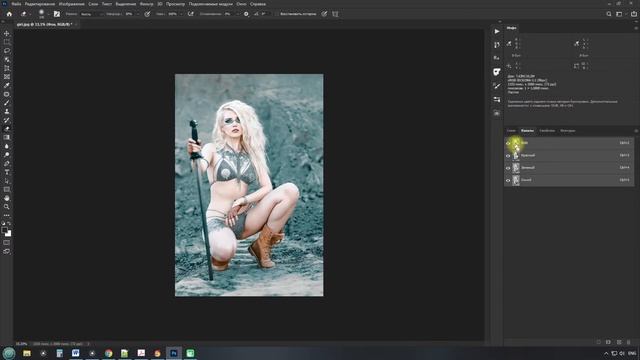
Task: Click the background color swatch
Action: tap(9, 233)
